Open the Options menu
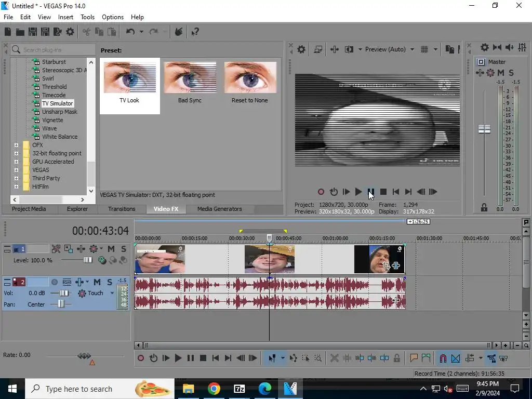This screenshot has width=532, height=399. tap(113, 17)
